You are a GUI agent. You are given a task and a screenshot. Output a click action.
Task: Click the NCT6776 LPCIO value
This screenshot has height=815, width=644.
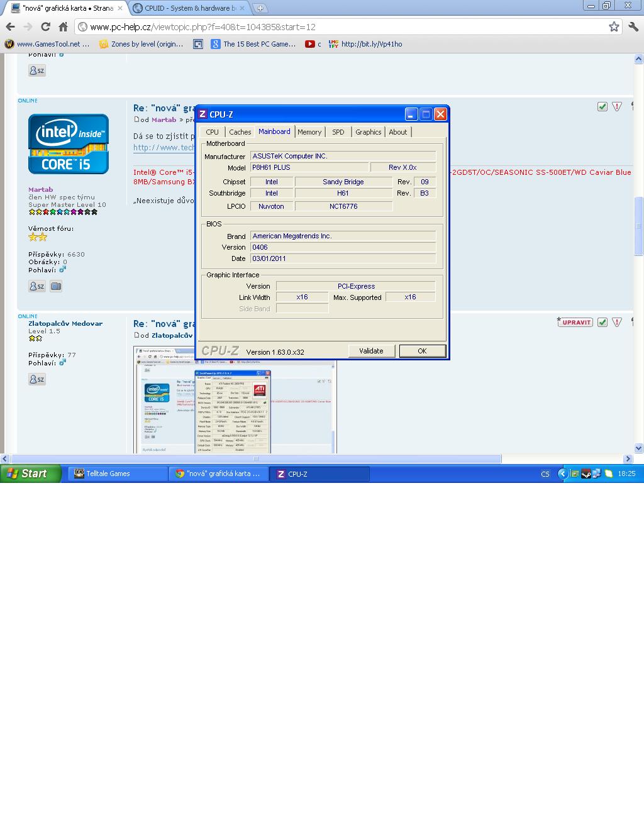coord(343,206)
